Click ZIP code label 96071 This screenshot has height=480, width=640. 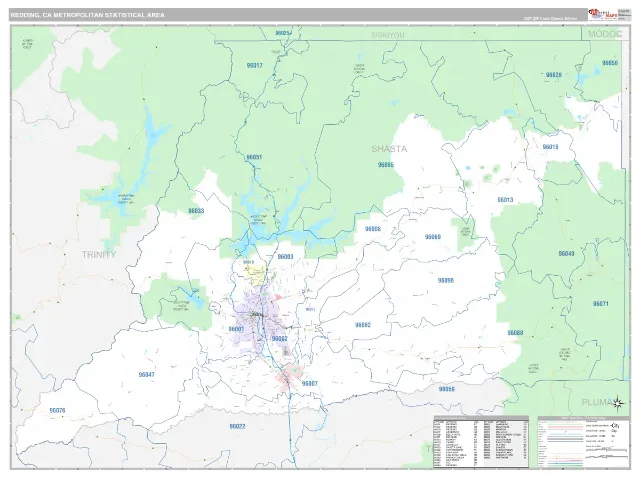click(600, 304)
